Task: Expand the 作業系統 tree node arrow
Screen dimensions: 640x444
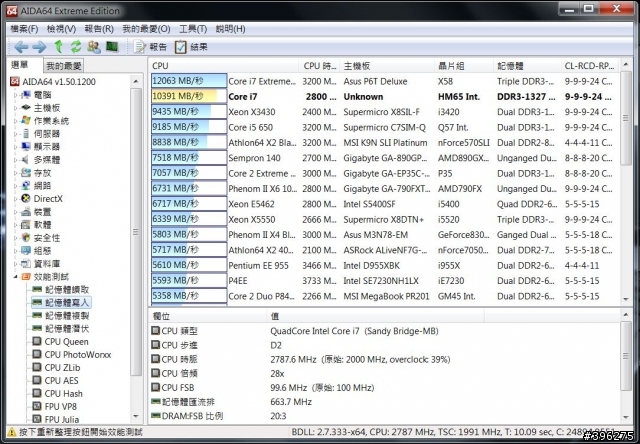Action: coord(16,121)
